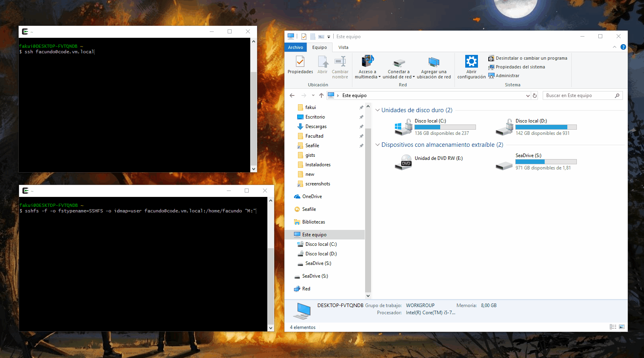
Task: Go up one folder level arrow
Action: (321, 95)
